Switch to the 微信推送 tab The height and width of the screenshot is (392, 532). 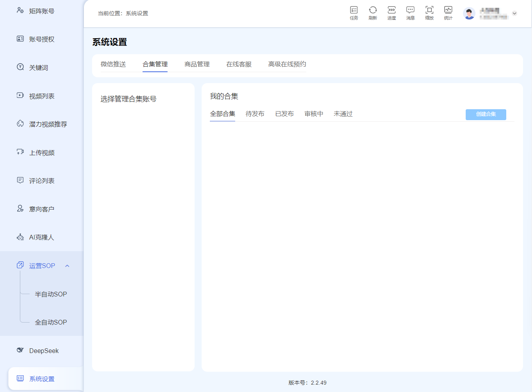click(x=113, y=64)
